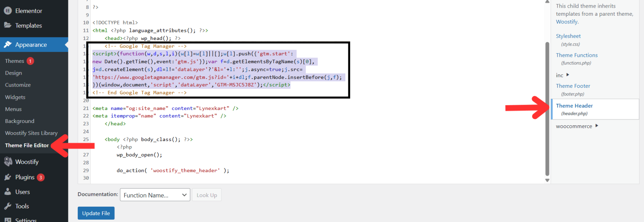
Task: Click the gtm.start script opening line
Action: coord(194,54)
